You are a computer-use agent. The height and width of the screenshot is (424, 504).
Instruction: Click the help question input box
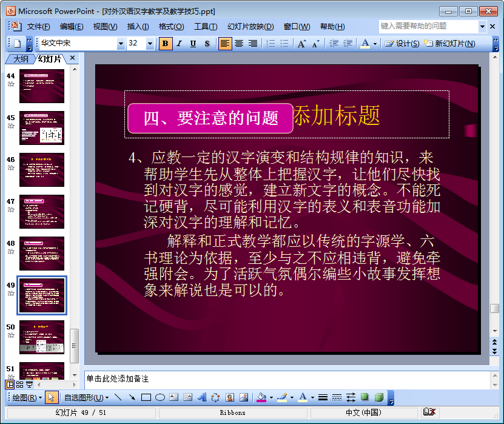pos(429,26)
